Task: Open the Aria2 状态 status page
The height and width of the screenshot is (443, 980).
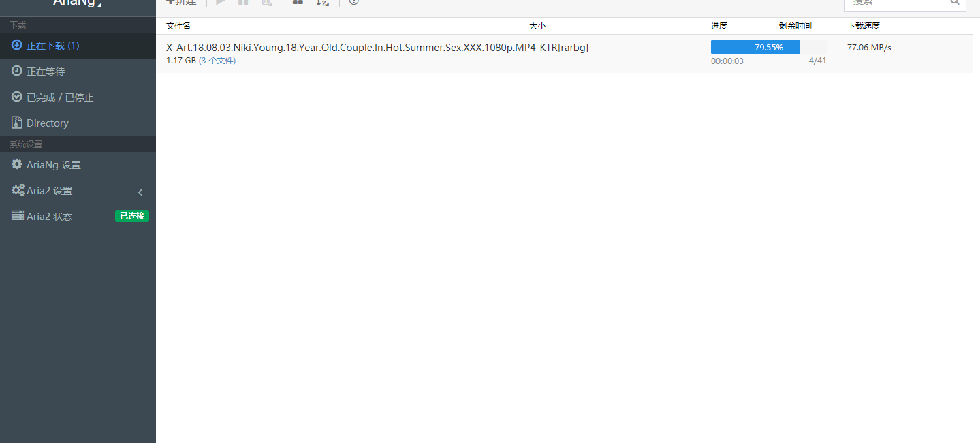Action: [78, 217]
